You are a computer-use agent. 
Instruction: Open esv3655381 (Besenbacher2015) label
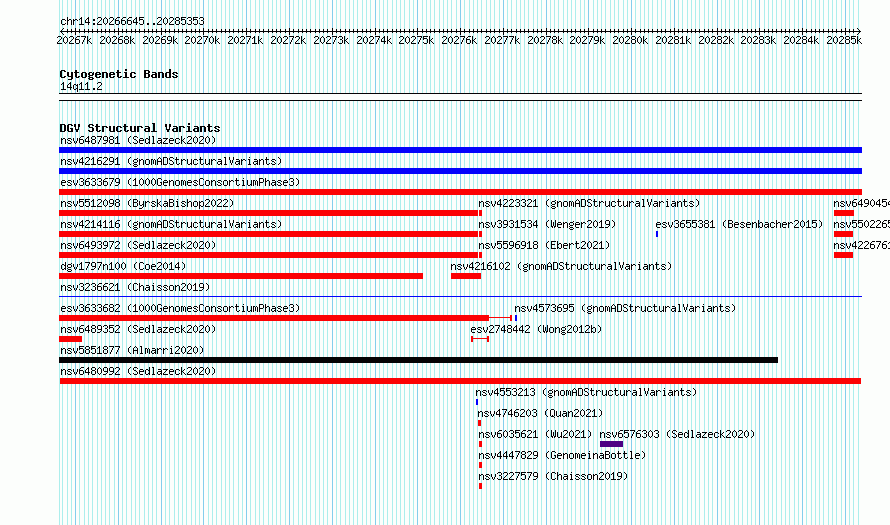739,224
